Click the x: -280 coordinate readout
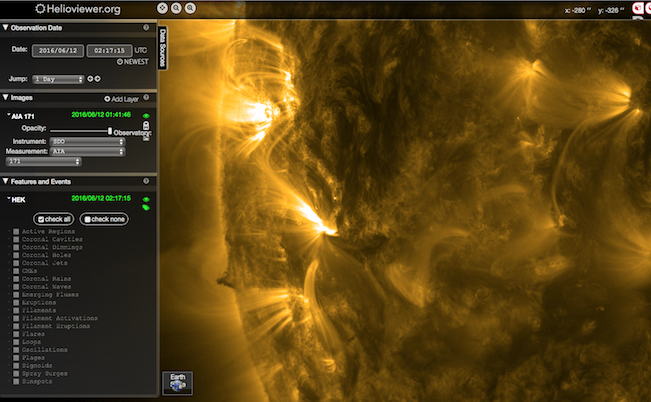This screenshot has height=402, width=651. pos(578,10)
